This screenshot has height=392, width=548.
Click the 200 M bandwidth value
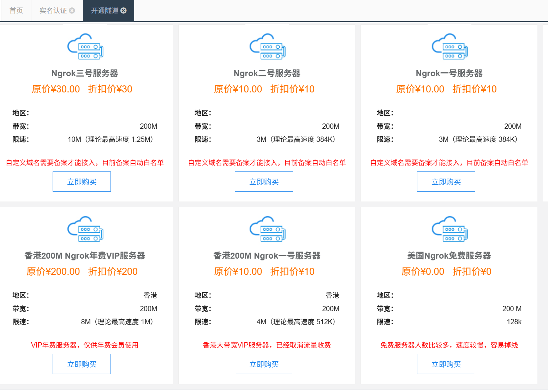[512, 309]
